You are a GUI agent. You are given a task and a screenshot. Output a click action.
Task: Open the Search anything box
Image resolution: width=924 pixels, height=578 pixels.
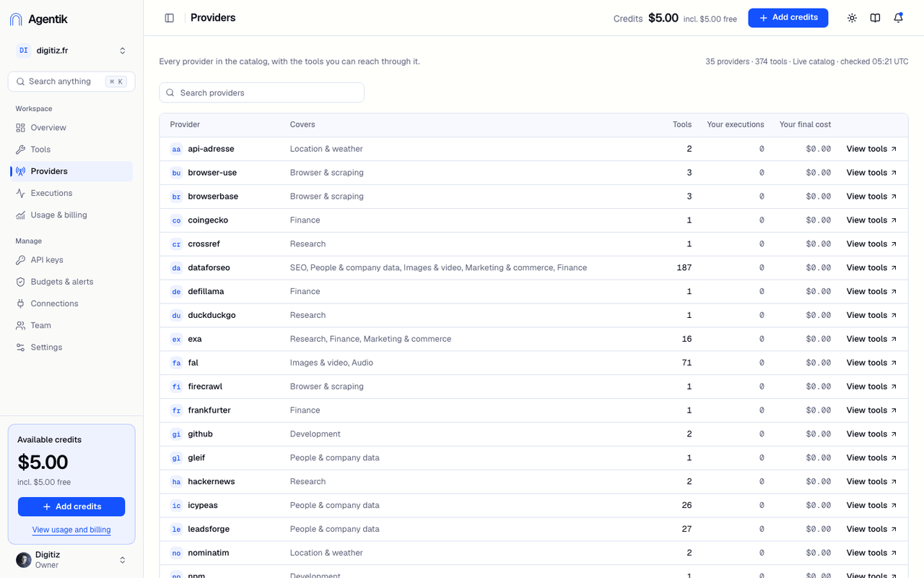tap(71, 82)
